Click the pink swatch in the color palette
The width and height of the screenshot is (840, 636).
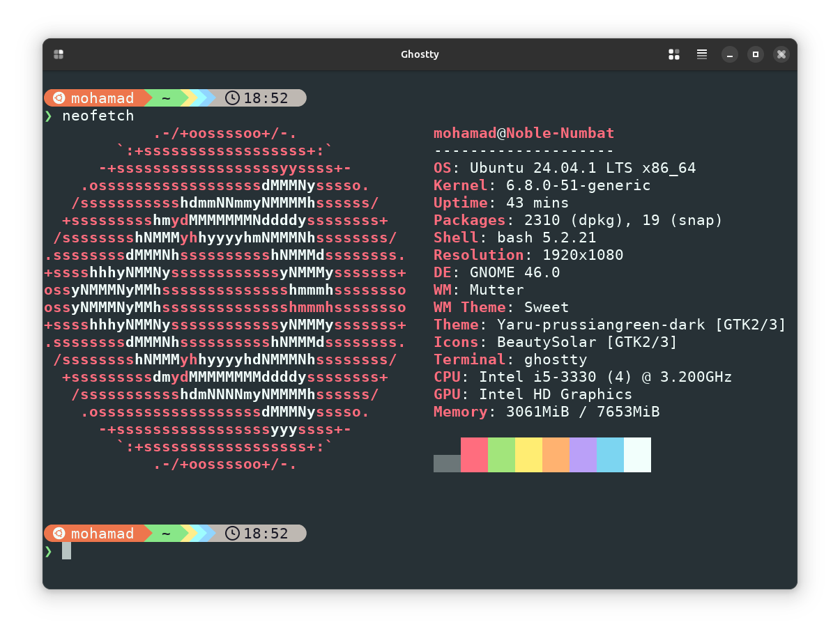474,454
